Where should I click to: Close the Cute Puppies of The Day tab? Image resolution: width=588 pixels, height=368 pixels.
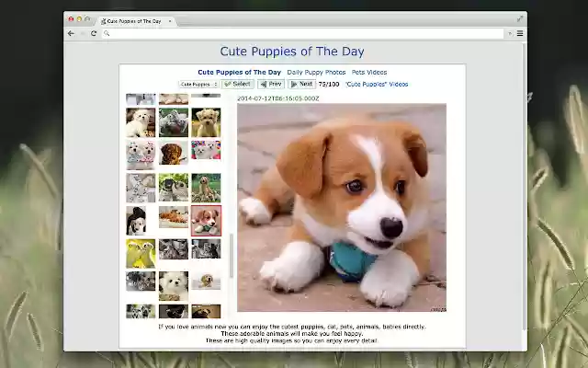pyautogui.click(x=170, y=21)
